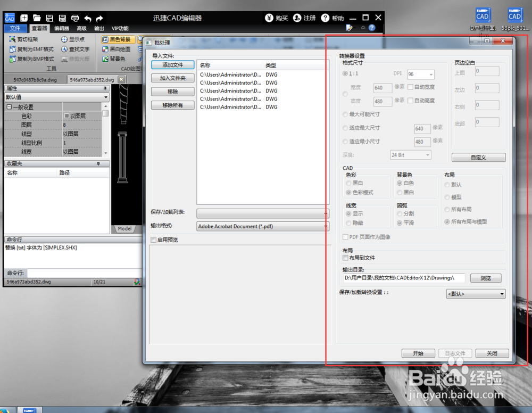Switch to the 输出 ribbon tab

pos(99,29)
